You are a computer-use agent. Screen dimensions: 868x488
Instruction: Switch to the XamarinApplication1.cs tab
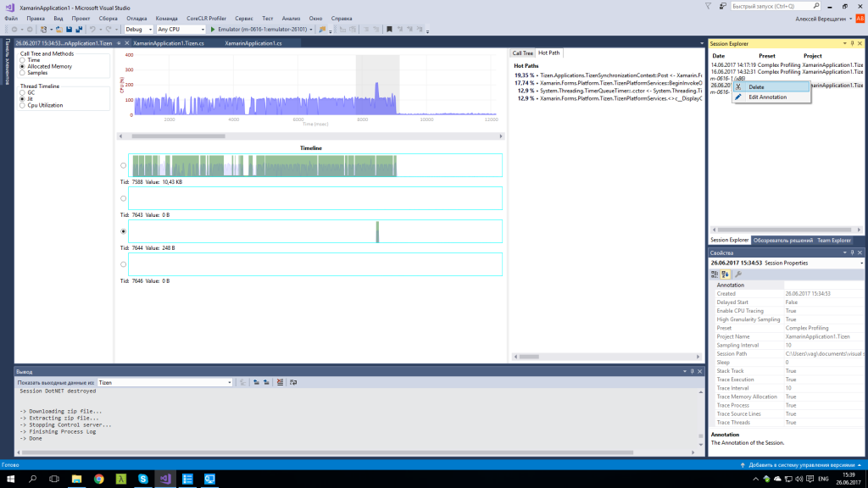(x=253, y=43)
